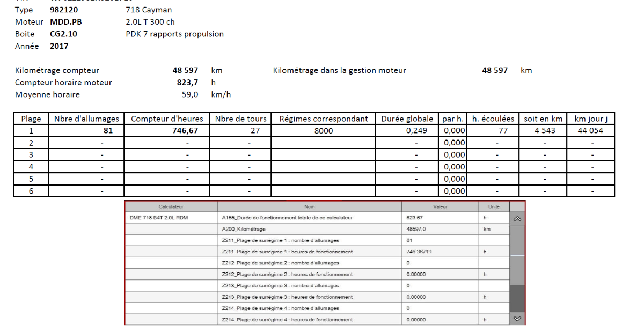Select the A200_Kilométrage row
This screenshot has height=332, width=644.
317,230
